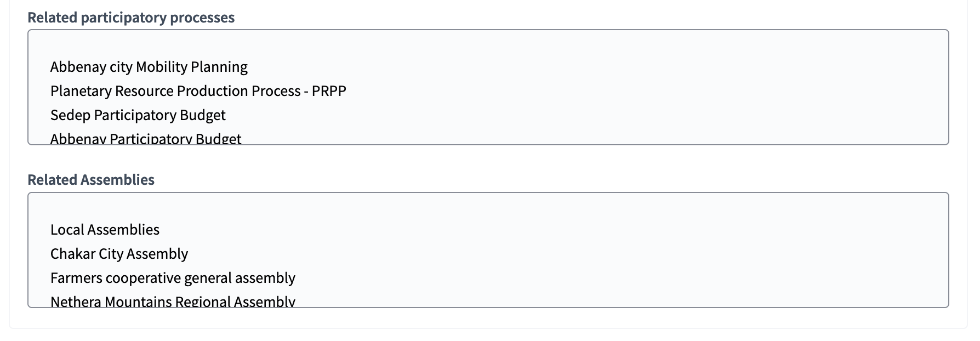Pick Nethera Mountains Regional Assembly option

click(x=173, y=301)
